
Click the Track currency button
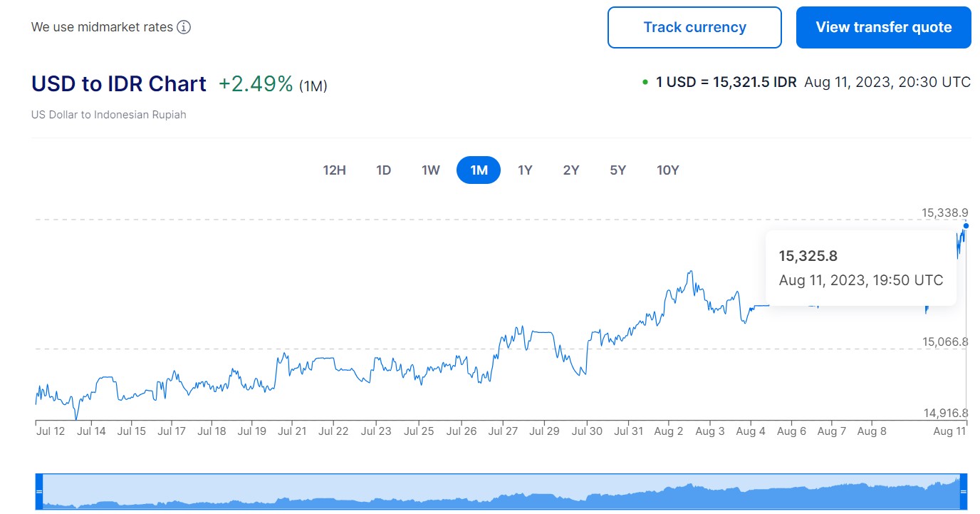694,28
